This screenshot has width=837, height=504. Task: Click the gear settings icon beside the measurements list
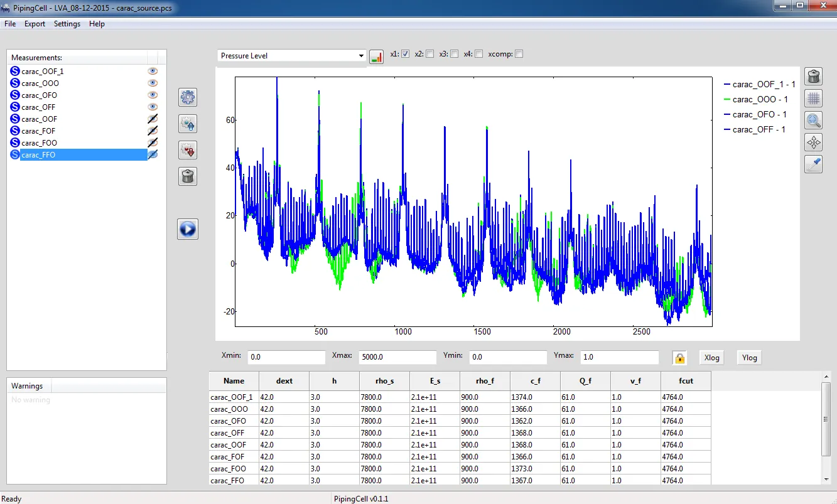tap(187, 97)
